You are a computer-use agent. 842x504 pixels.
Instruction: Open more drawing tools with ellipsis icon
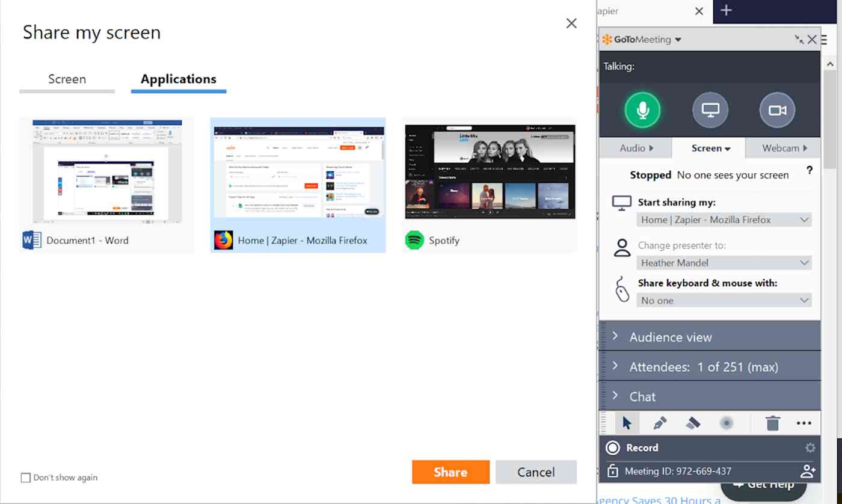(x=804, y=423)
